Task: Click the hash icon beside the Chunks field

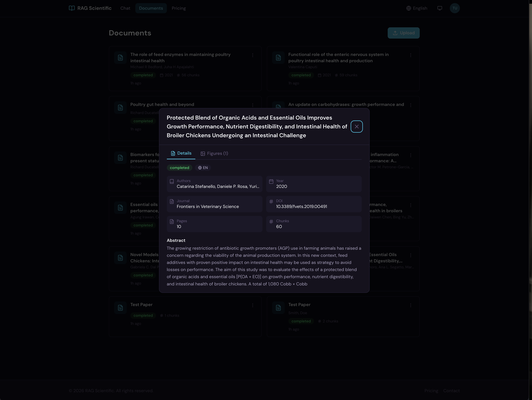Action: pyautogui.click(x=271, y=221)
